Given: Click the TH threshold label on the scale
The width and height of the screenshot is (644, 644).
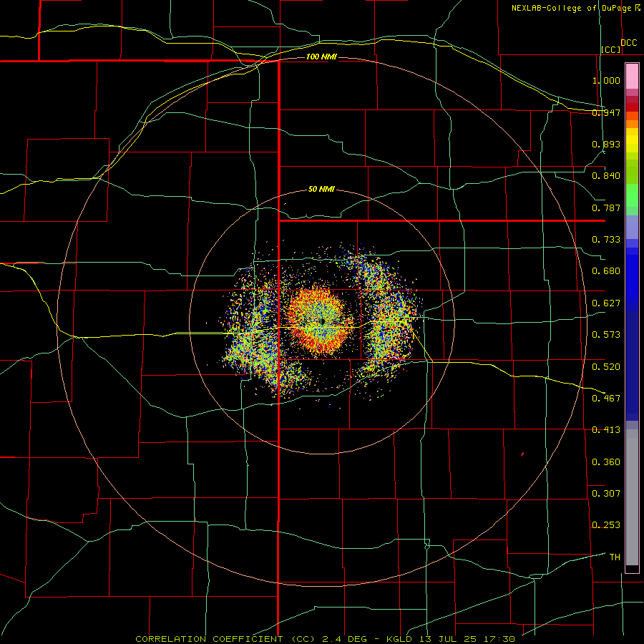Looking at the screenshot, I should pyautogui.click(x=615, y=557).
